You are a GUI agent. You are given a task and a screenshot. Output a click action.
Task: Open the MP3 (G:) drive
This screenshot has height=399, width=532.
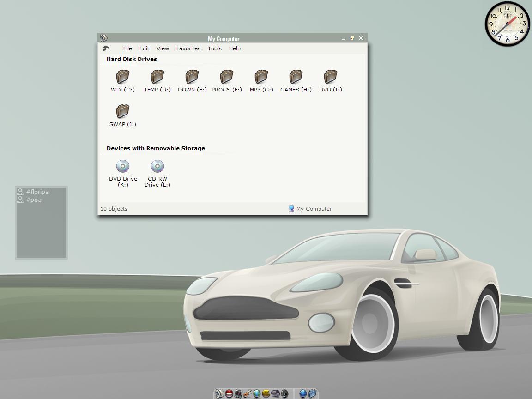[x=261, y=77]
